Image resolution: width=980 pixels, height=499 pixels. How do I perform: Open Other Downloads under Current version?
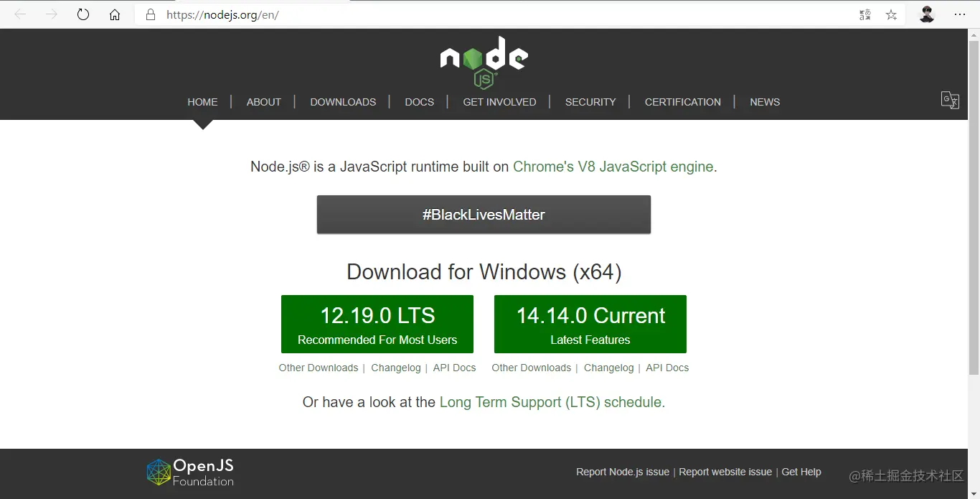point(532,368)
